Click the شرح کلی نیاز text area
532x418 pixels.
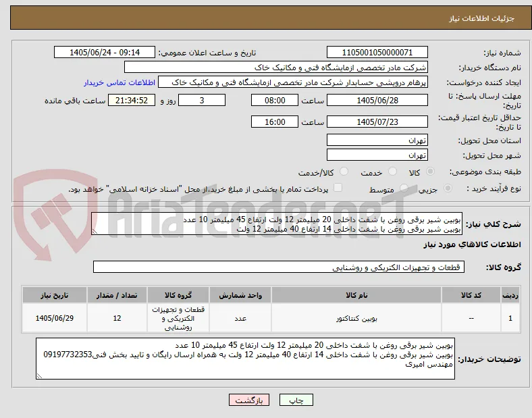click(277, 224)
